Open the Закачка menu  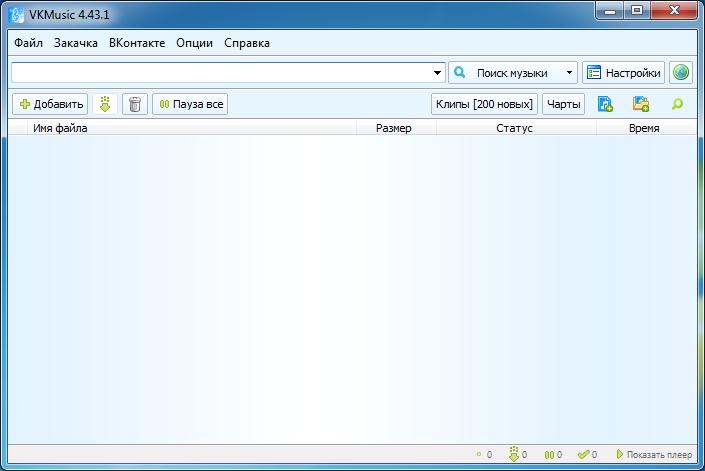point(76,43)
